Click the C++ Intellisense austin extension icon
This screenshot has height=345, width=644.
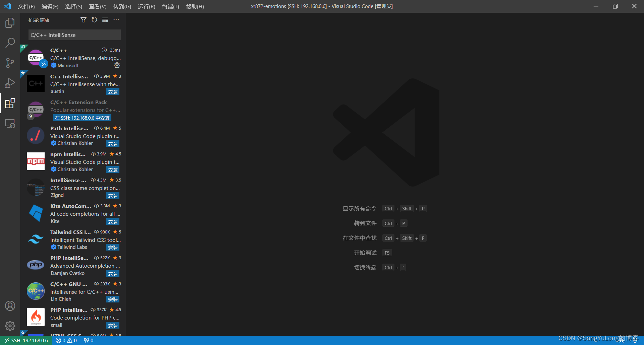click(x=36, y=83)
